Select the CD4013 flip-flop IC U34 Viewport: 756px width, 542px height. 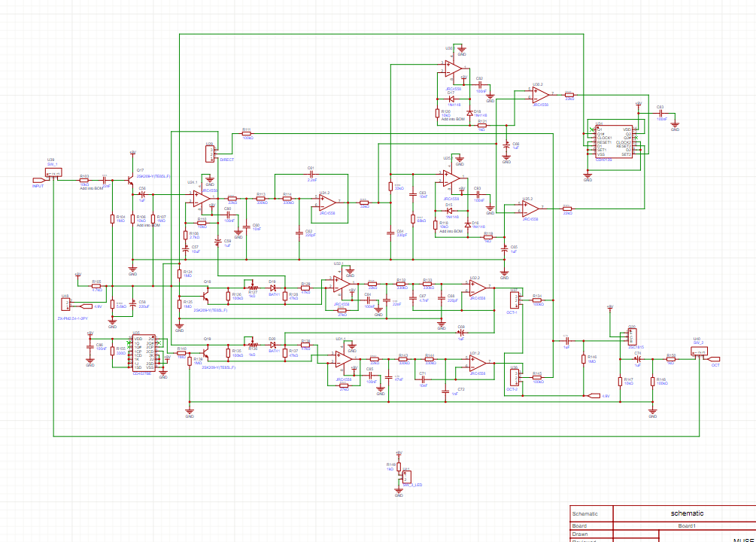(613, 141)
